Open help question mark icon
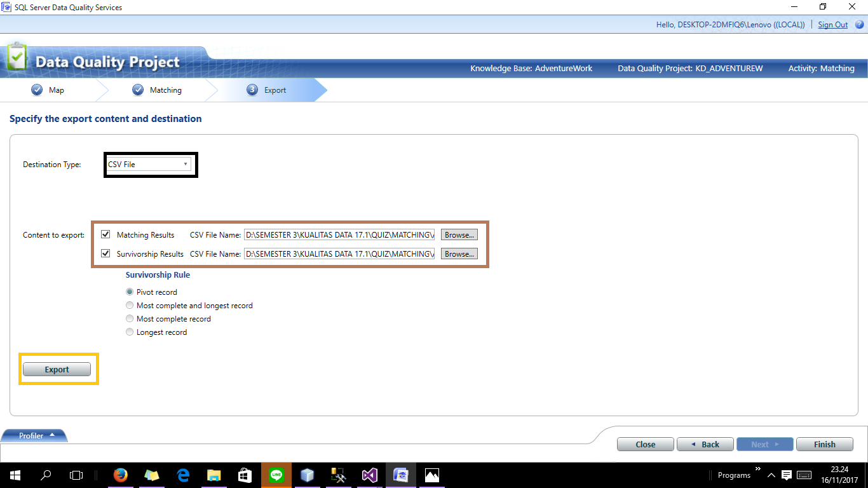Screen dimensions: 868x488 click(x=859, y=25)
